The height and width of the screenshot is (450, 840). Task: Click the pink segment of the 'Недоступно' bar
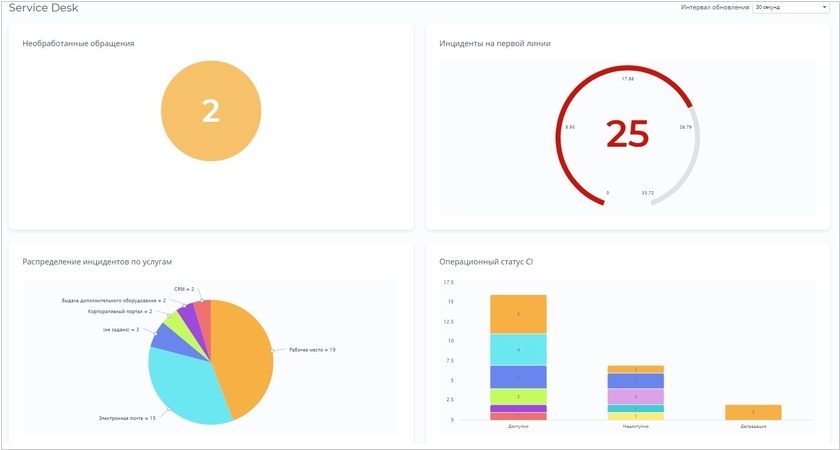[x=635, y=396]
